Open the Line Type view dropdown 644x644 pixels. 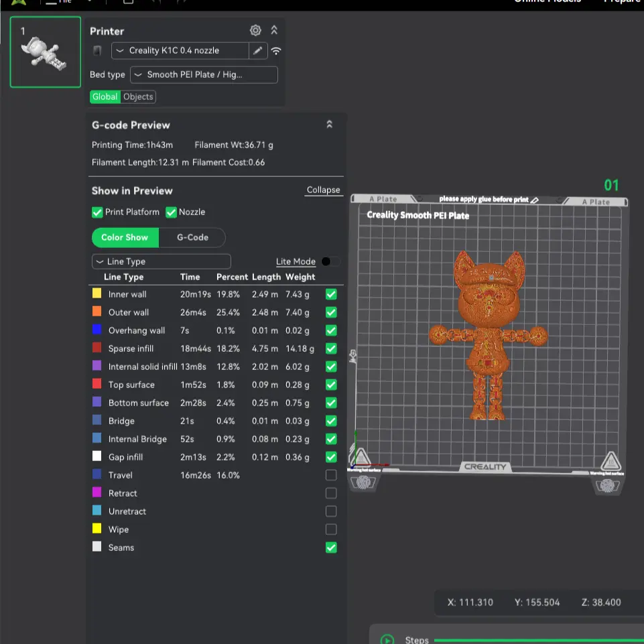[161, 261]
